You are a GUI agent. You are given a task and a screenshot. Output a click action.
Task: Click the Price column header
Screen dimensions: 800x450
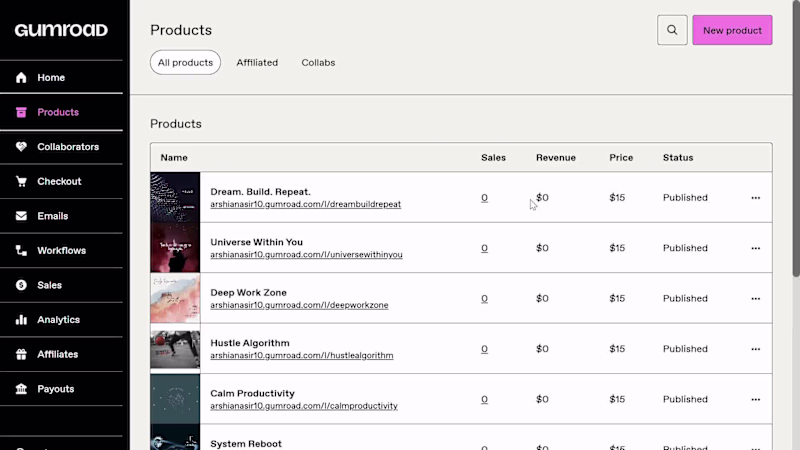coord(621,158)
